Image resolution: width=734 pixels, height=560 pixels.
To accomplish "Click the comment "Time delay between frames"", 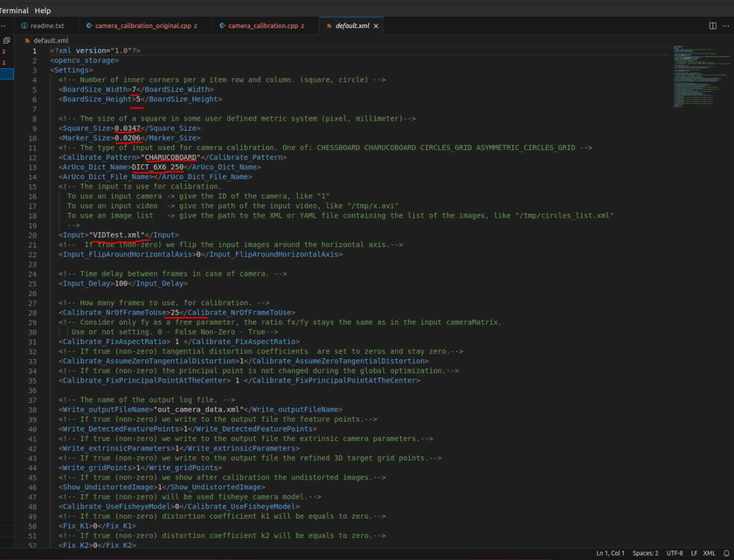I will 173,273.
